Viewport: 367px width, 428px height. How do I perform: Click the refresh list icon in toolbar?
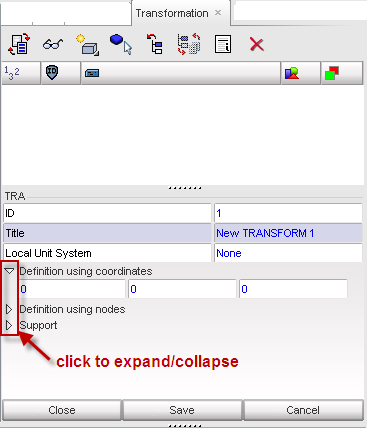pos(19,44)
